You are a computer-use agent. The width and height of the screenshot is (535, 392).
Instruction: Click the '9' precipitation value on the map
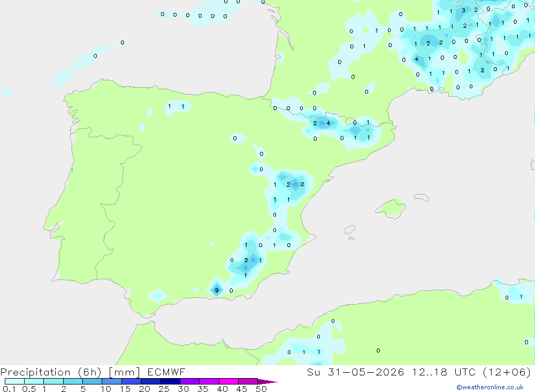(x=217, y=290)
